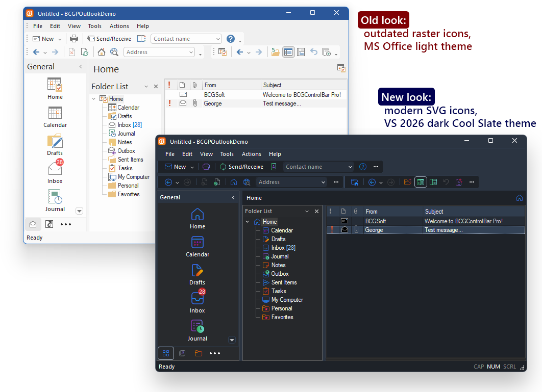
Task: Open the Tools menu in the dark window
Action: click(227, 154)
